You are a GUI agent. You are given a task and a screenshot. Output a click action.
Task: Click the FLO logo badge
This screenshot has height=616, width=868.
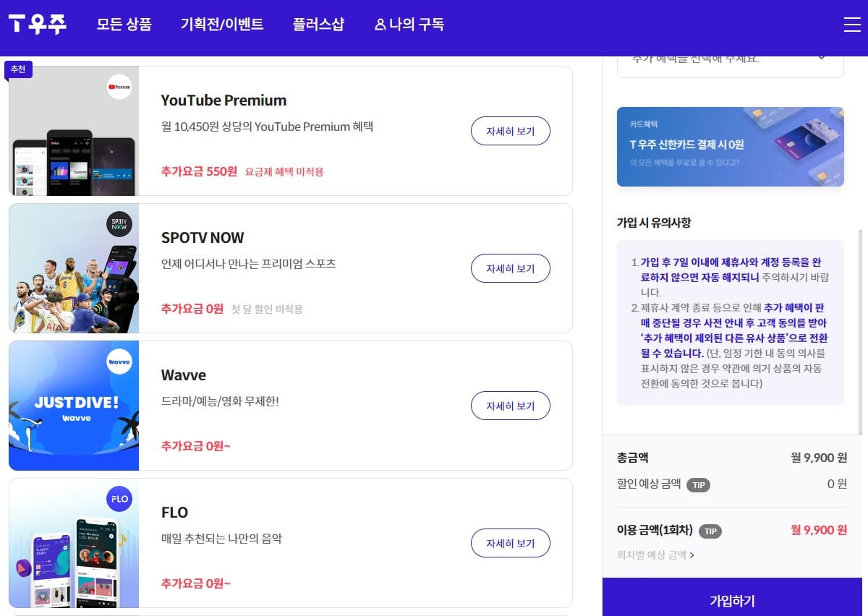pos(119,499)
